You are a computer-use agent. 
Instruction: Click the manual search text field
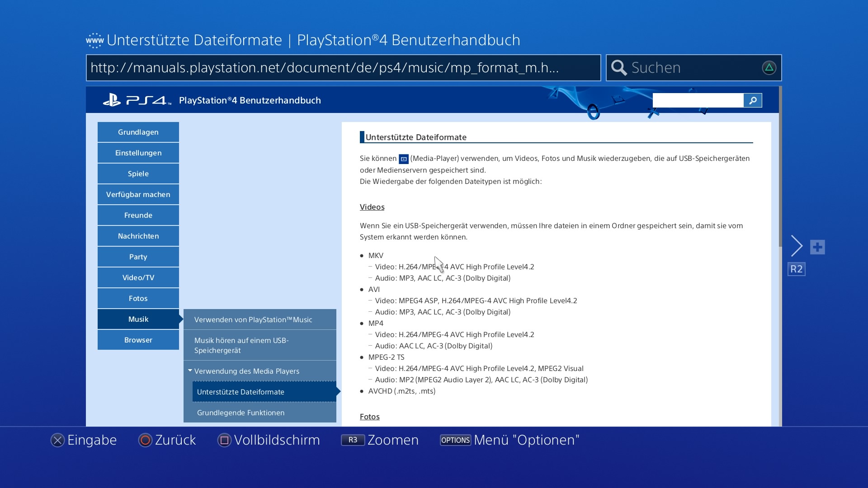point(698,100)
